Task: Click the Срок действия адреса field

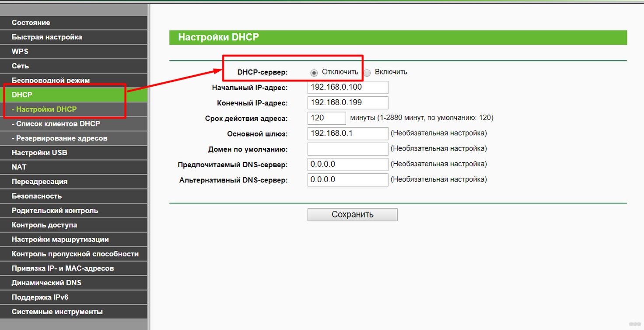Action: (327, 118)
